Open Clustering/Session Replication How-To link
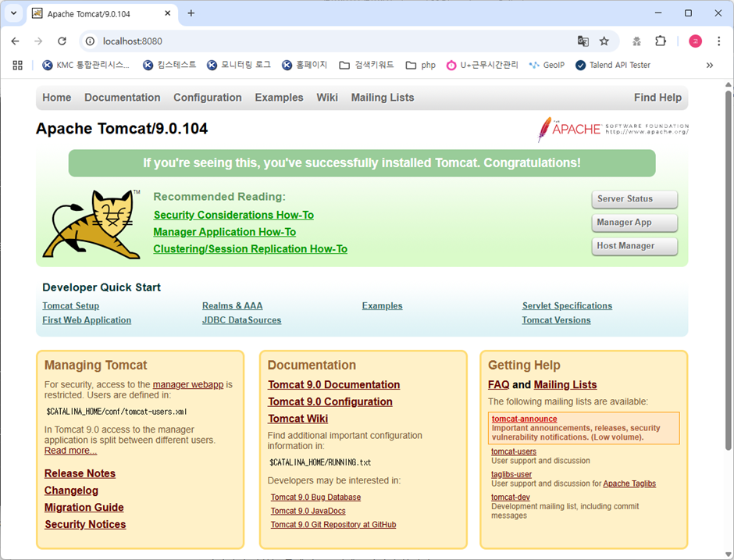The height and width of the screenshot is (560, 734). click(x=251, y=248)
